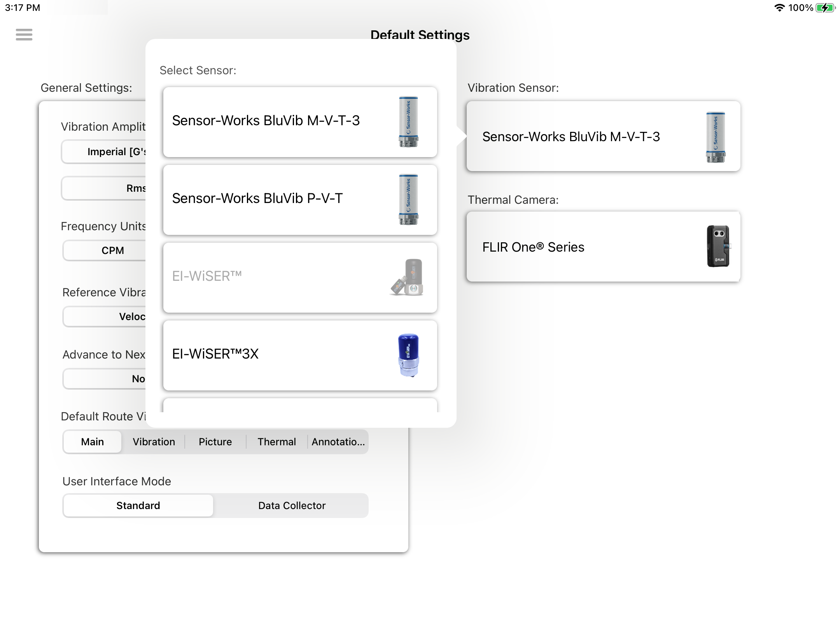The image size is (840, 630).
Task: Set Advance to Next option to No
Action: pos(104,379)
